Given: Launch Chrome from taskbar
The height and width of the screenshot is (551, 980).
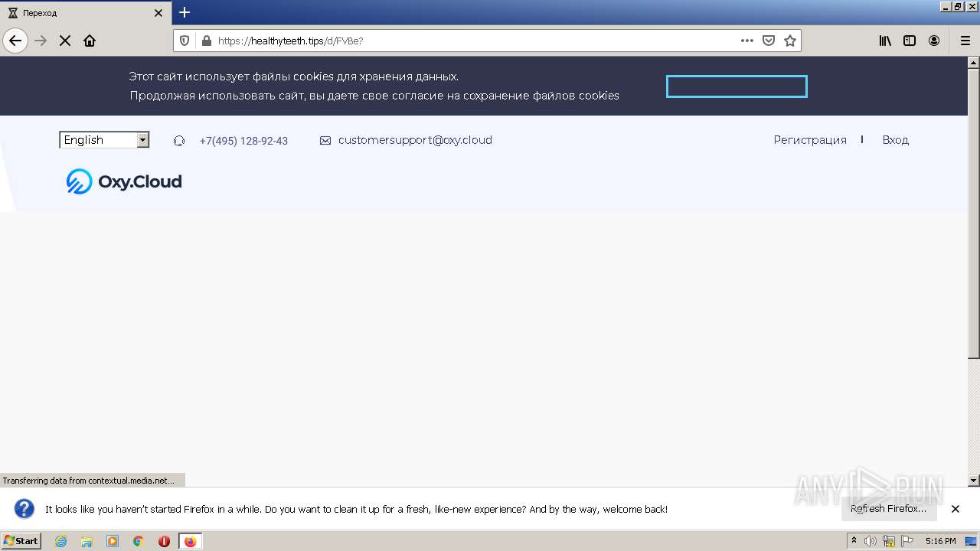Looking at the screenshot, I should (x=139, y=541).
